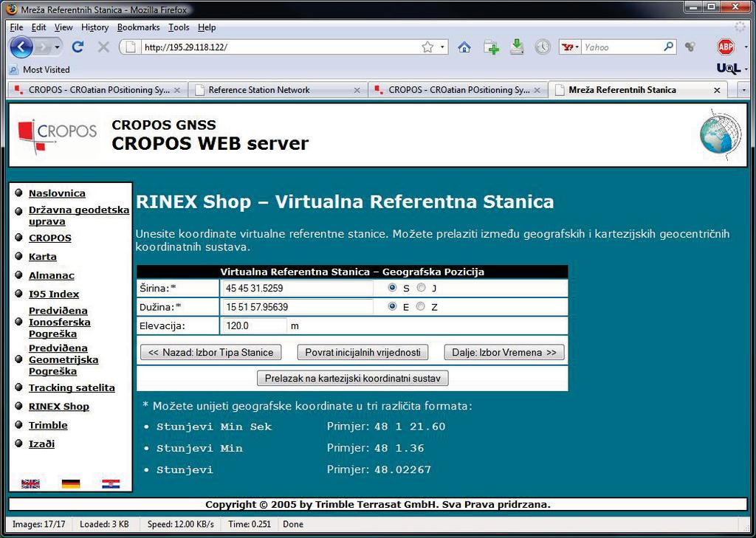Click the globe image in page header

tap(721, 134)
